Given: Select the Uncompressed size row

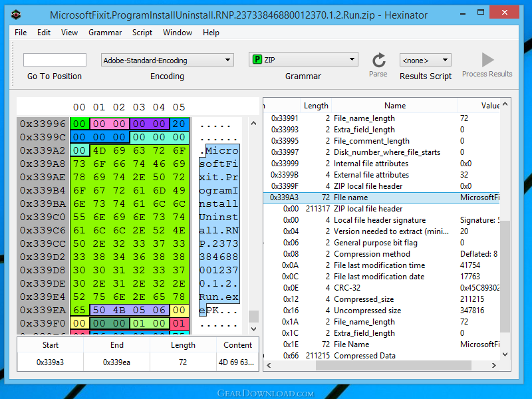Looking at the screenshot, I should (x=381, y=311).
